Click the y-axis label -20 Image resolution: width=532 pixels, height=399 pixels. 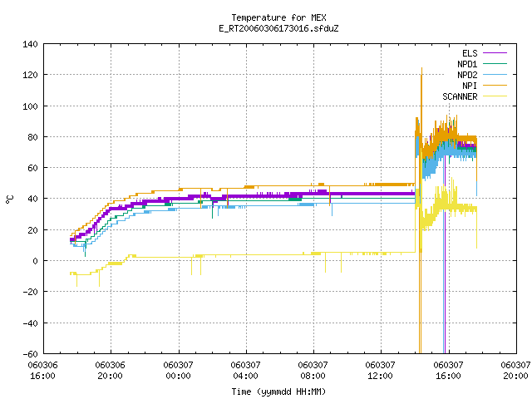tap(30, 292)
